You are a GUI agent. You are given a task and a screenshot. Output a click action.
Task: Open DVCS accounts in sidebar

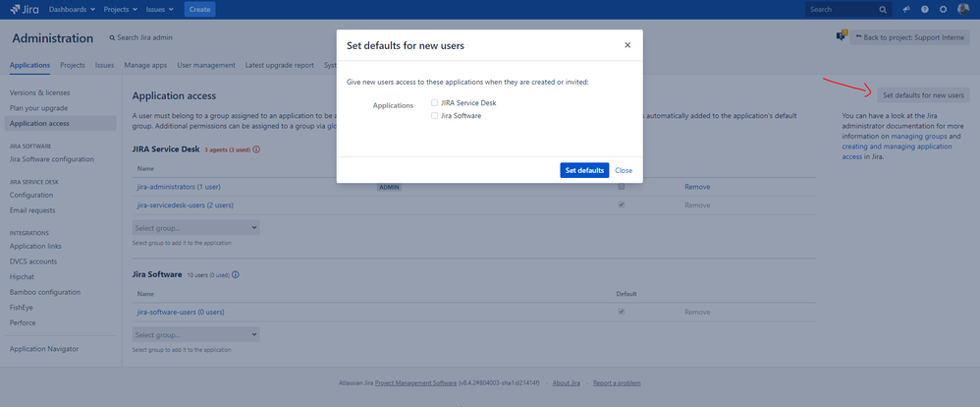tap(33, 262)
